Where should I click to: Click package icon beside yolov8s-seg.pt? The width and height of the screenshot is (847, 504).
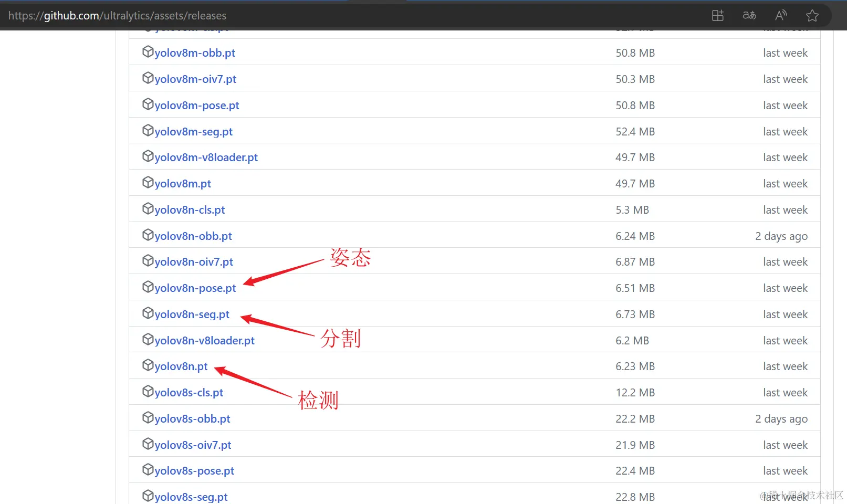(148, 496)
